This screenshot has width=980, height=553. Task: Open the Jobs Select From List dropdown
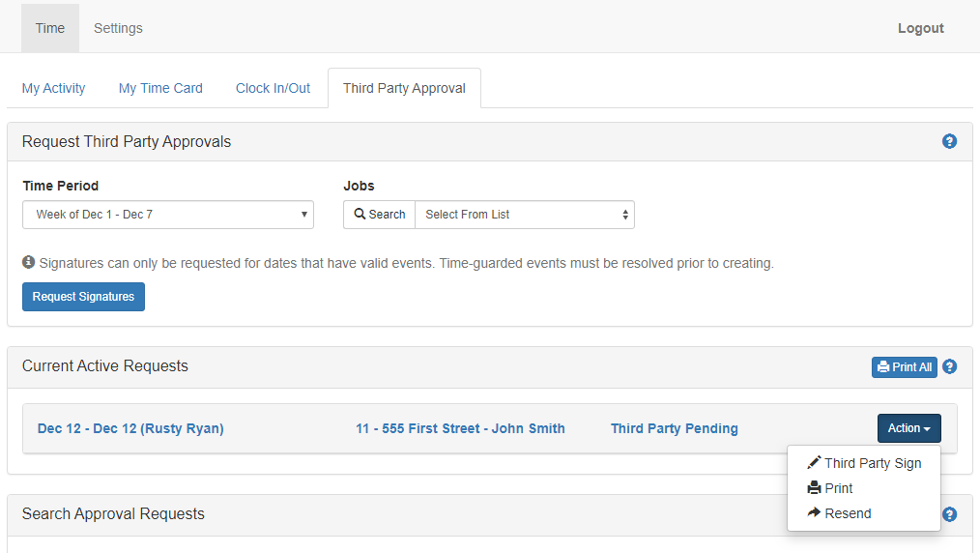tap(524, 215)
